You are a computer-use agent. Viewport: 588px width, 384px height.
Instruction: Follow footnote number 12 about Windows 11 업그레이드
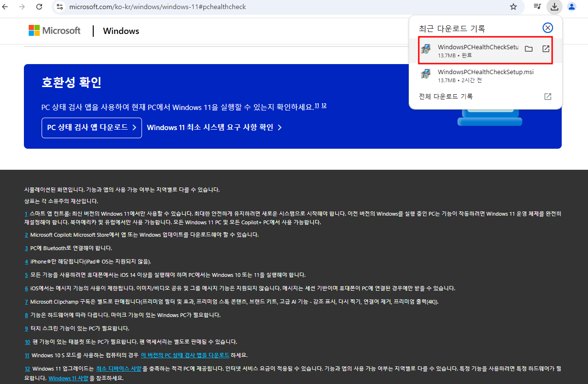27,369
